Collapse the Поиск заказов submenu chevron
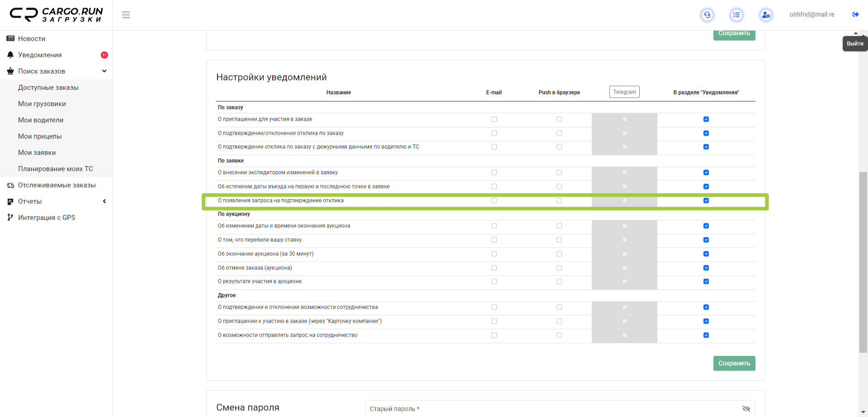Viewport: 868px width, 417px height. pyautogui.click(x=104, y=71)
